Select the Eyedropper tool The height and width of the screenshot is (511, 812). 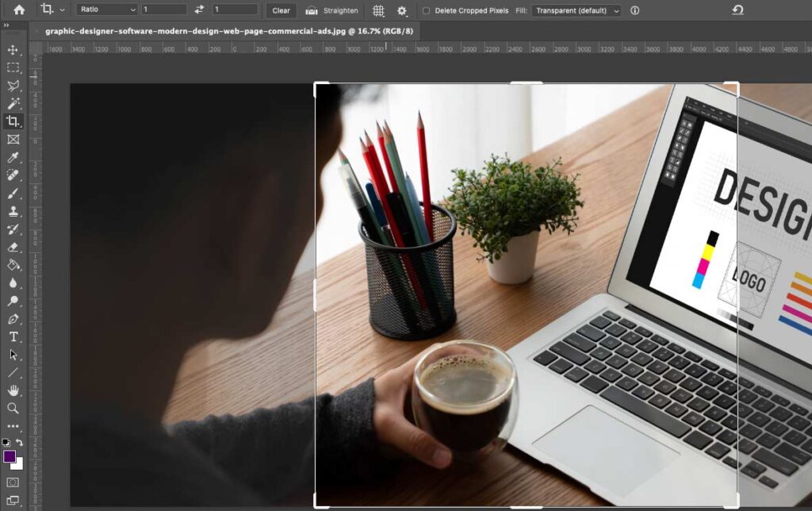point(13,157)
